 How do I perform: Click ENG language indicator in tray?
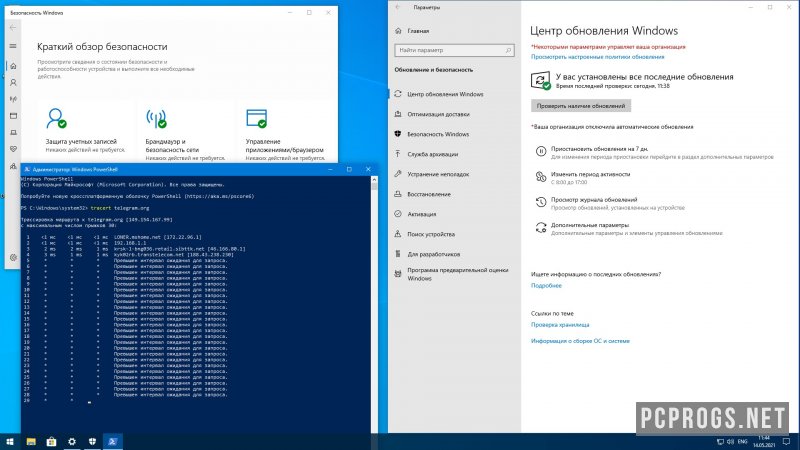tap(743, 442)
